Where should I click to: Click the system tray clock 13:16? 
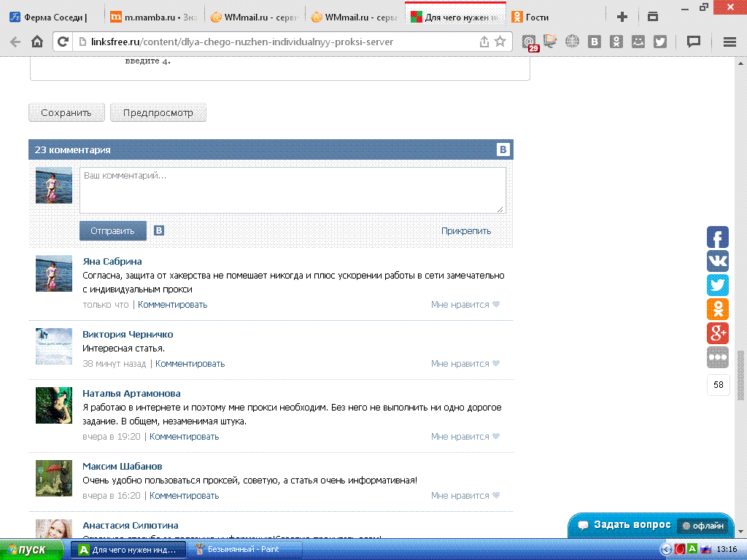point(727,550)
